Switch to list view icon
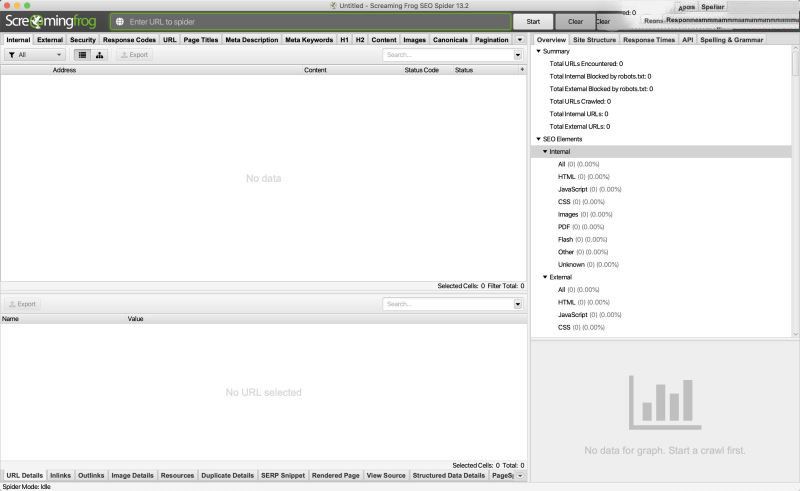 (82, 55)
